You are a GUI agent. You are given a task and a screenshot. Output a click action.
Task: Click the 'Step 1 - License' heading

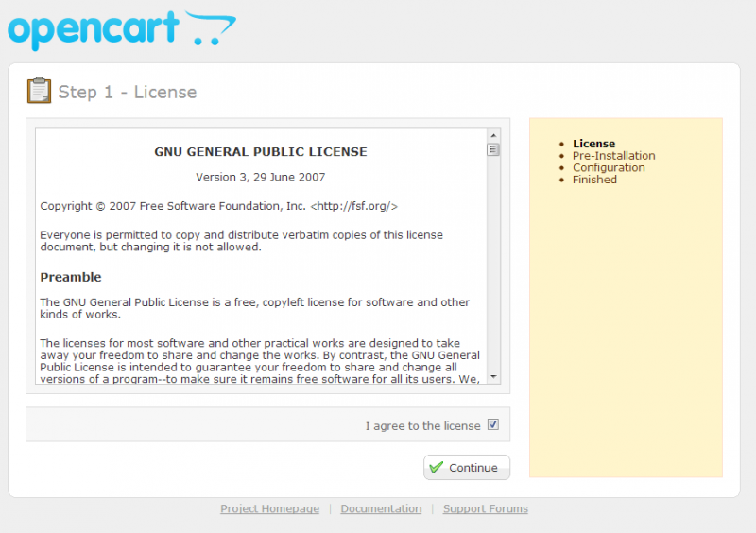coord(128,92)
